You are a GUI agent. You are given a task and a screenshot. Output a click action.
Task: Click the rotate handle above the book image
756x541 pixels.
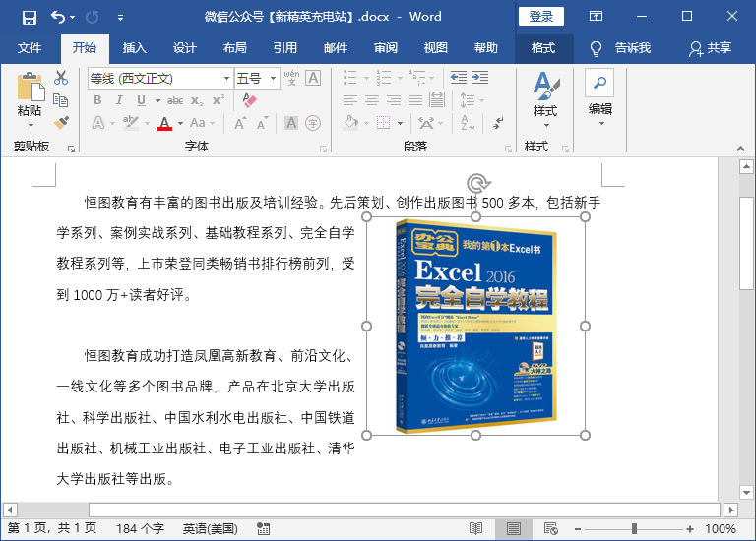478,184
